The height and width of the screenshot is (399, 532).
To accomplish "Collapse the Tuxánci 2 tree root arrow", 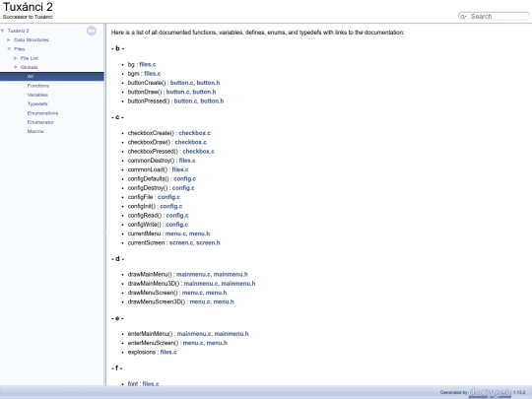I will click(3, 31).
